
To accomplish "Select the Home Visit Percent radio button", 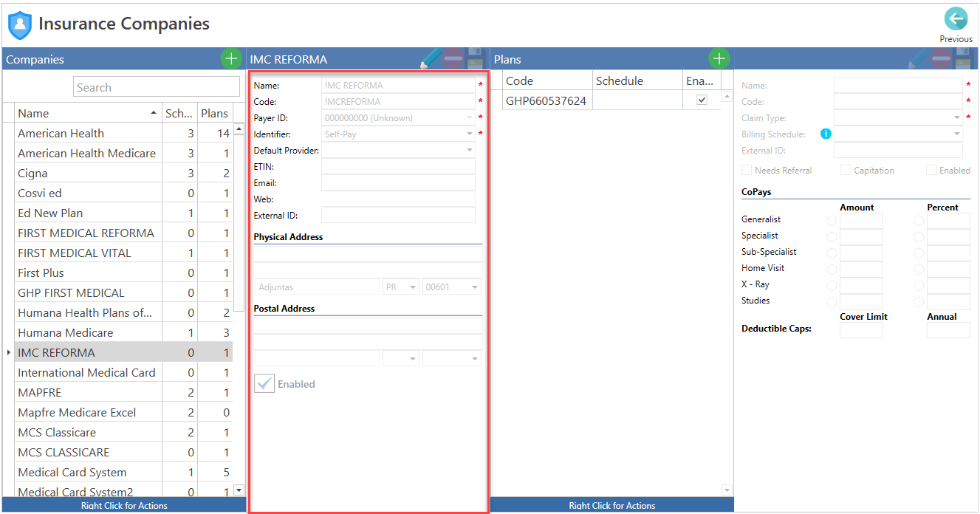I will click(919, 269).
